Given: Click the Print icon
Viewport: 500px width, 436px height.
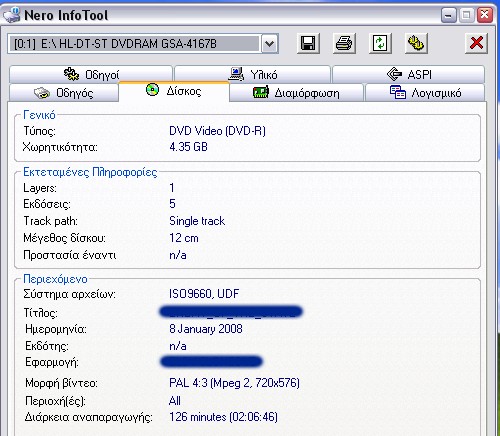Looking at the screenshot, I should [344, 43].
